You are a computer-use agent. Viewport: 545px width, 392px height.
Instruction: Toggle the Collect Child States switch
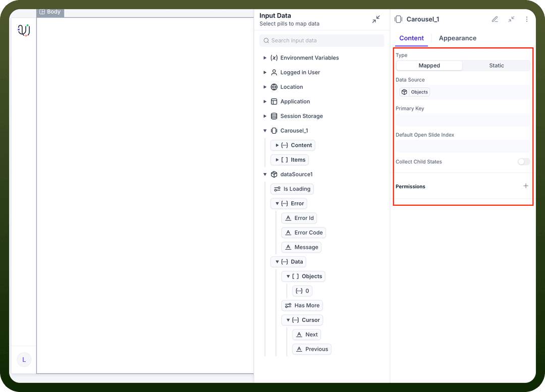pos(523,161)
